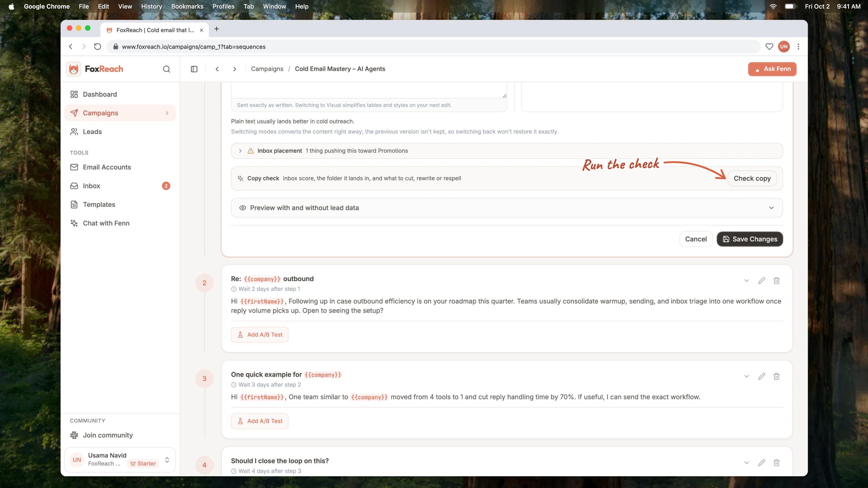The height and width of the screenshot is (488, 868).
Task: Open the Usama Navid account switcher
Action: [120, 460]
